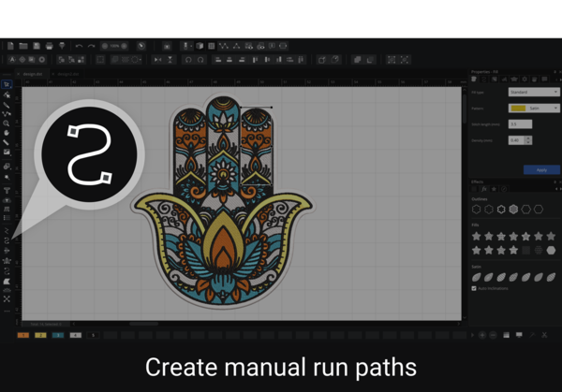Open the Pattern dropdown showing Satin
The height and width of the screenshot is (392, 562).
pos(533,109)
